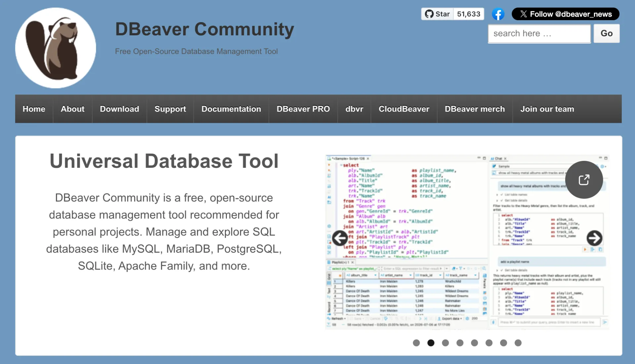Viewport: 635px width, 364px height.
Task: Open the 51,633 stargazers count
Action: point(469,14)
